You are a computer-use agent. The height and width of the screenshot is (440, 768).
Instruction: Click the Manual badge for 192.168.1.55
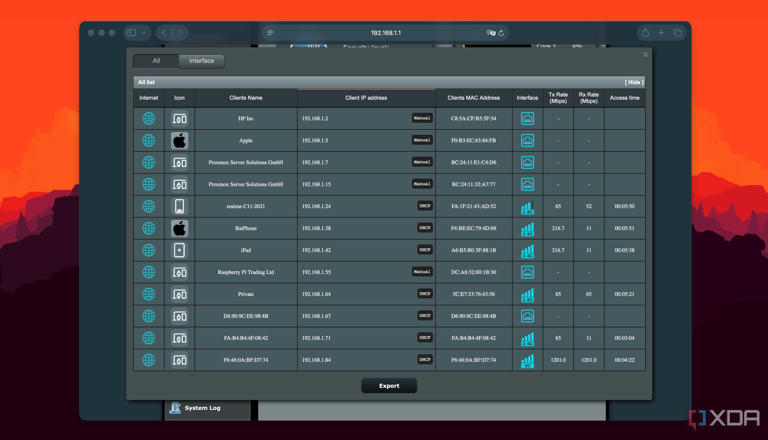tap(422, 271)
